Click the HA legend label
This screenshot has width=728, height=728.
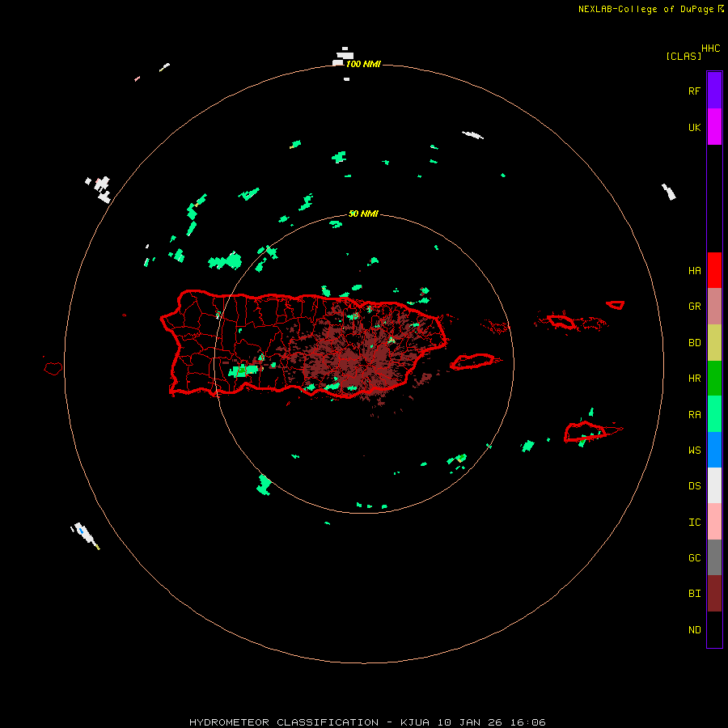point(694,270)
